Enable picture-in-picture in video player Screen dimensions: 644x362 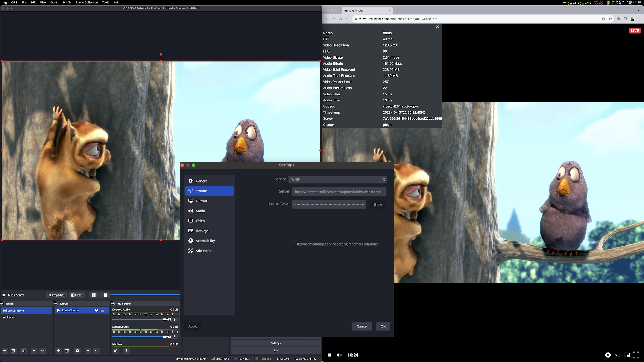626,355
